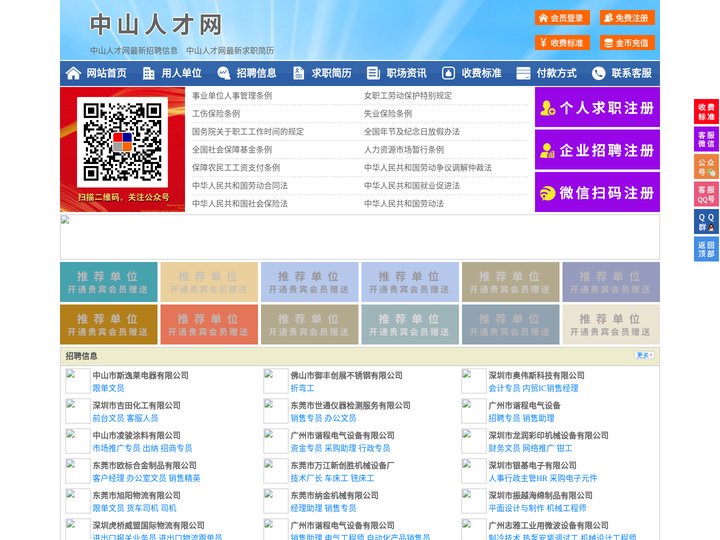Click the person icon on 个人求职注册
Image resolution: width=720 pixels, height=540 pixels.
tap(547, 108)
